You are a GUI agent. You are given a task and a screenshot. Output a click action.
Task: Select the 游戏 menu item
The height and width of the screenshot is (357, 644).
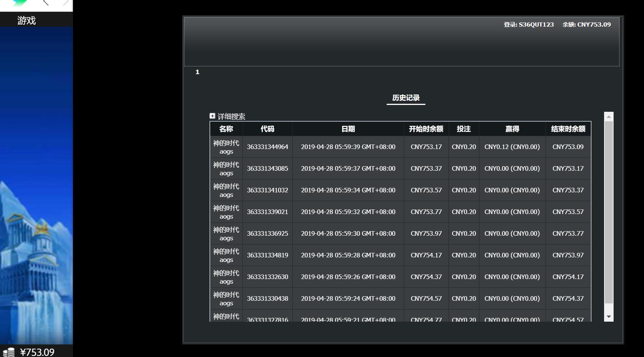[x=27, y=21]
